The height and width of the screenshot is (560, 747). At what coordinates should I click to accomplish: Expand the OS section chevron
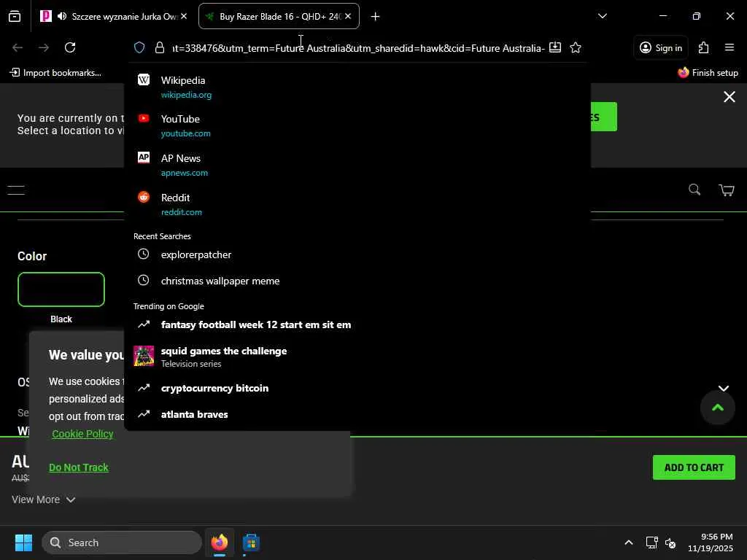(723, 388)
